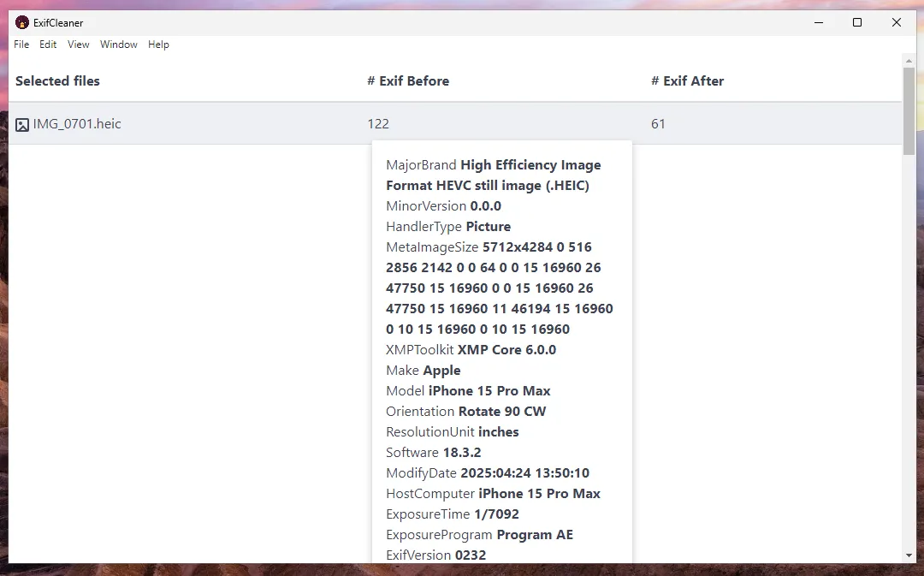Click the Exif After count 61
The image size is (924, 576).
(x=658, y=124)
